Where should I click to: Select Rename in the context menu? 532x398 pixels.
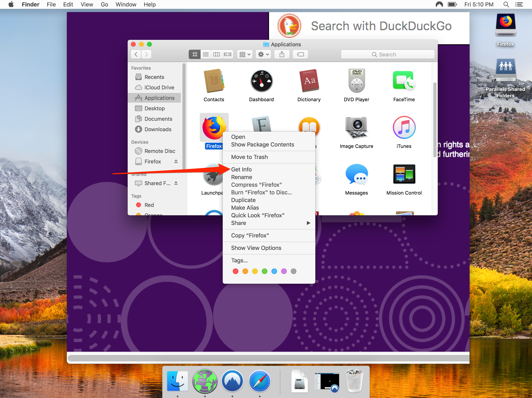(269, 177)
